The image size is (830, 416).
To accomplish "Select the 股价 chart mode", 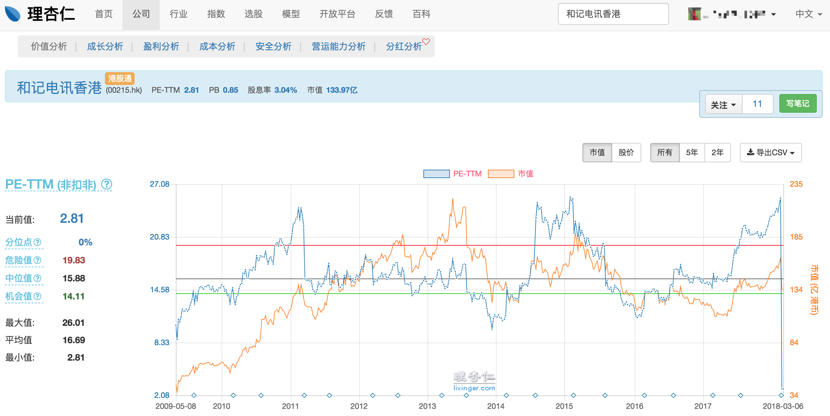I will [626, 152].
